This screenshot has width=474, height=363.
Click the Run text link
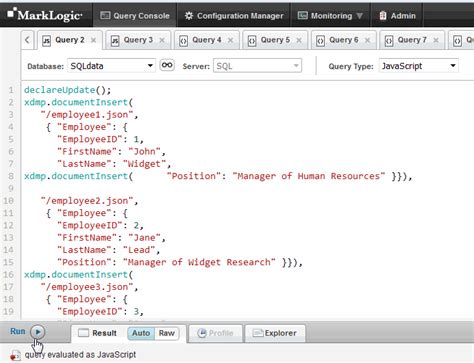tap(18, 331)
